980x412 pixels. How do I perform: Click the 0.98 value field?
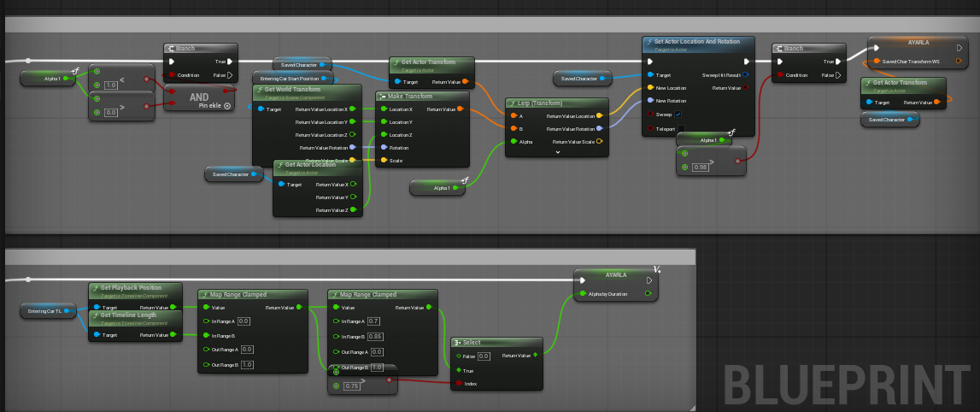701,167
